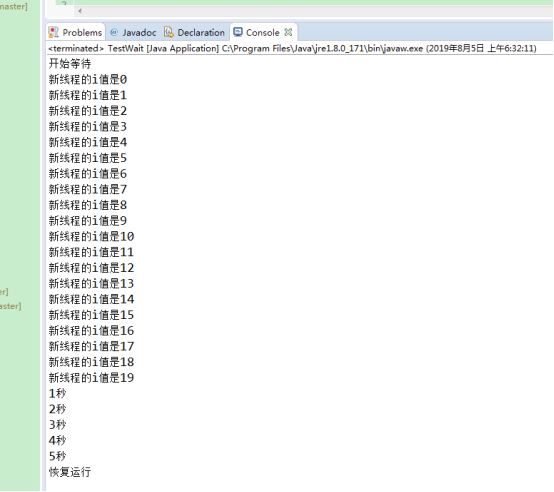
Task: Click the output line '新线程的i值是15'
Action: pos(92,315)
